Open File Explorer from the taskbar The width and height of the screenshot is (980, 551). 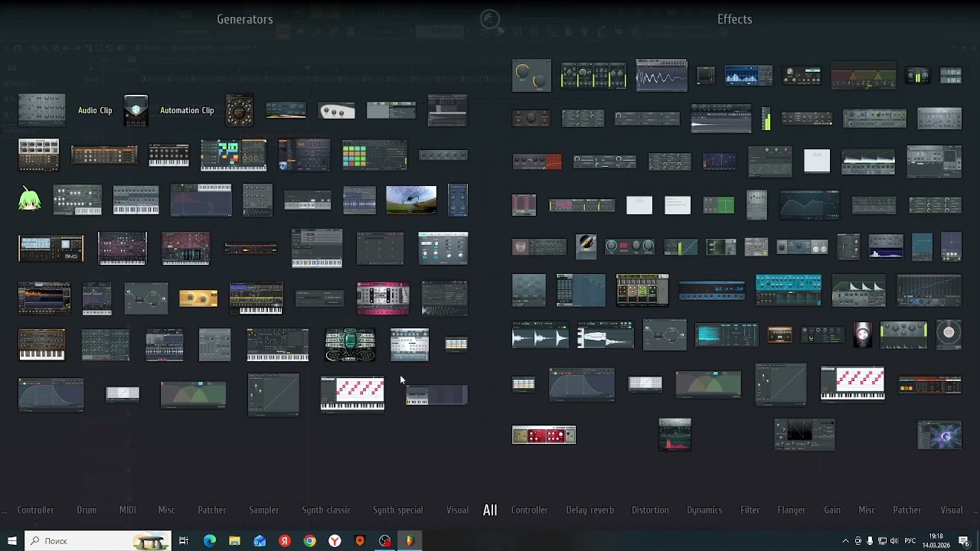[x=234, y=541]
